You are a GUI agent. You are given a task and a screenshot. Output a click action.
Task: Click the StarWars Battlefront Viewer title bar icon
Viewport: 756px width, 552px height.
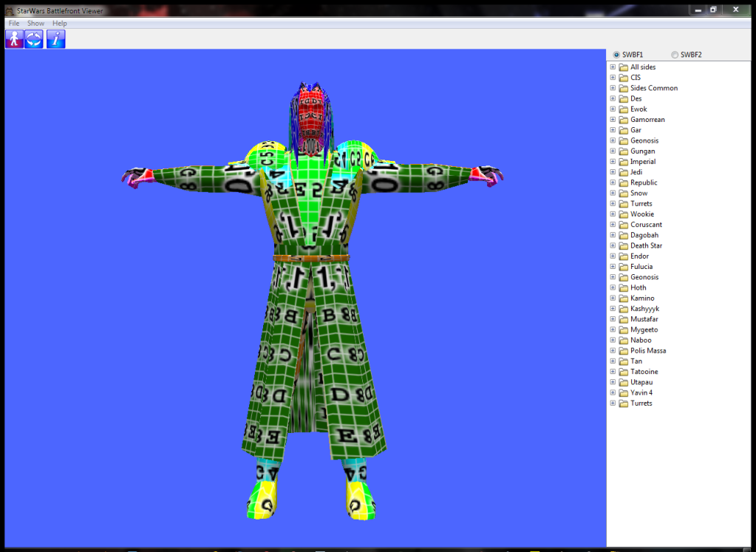(x=9, y=10)
